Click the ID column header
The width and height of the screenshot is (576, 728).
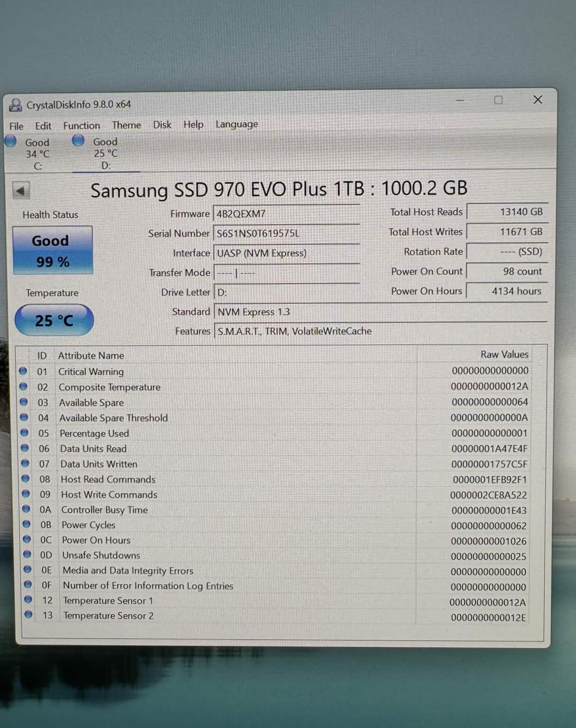click(42, 355)
